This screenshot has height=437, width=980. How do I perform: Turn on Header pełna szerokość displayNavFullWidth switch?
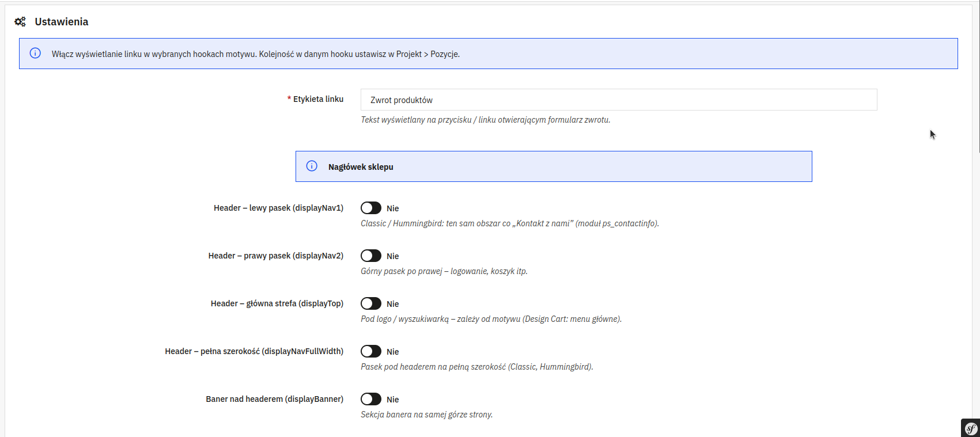(371, 351)
